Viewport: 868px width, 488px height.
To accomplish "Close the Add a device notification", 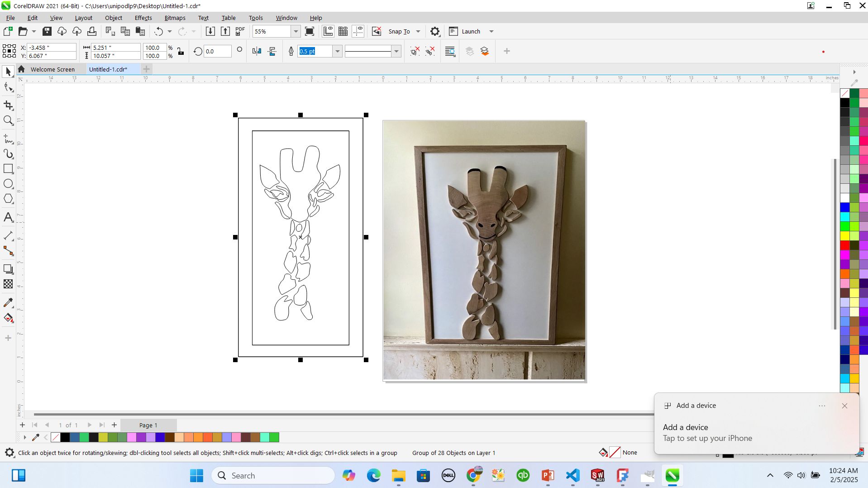I will [x=844, y=406].
